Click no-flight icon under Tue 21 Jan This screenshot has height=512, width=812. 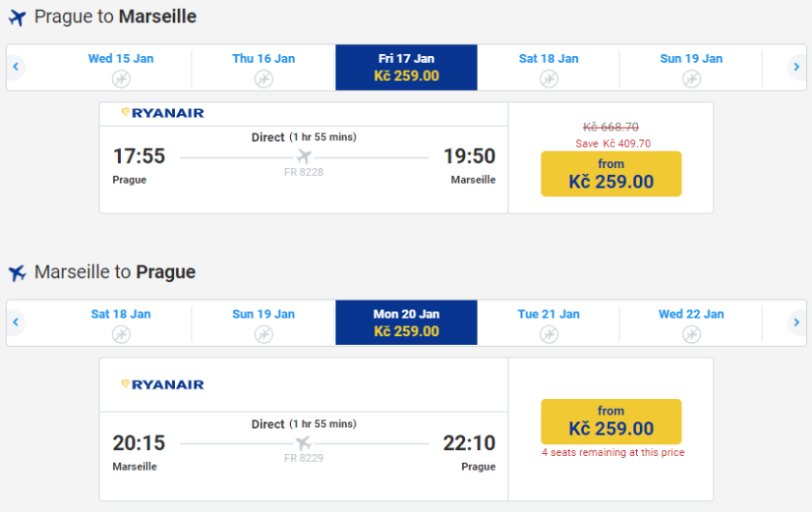pyautogui.click(x=549, y=334)
